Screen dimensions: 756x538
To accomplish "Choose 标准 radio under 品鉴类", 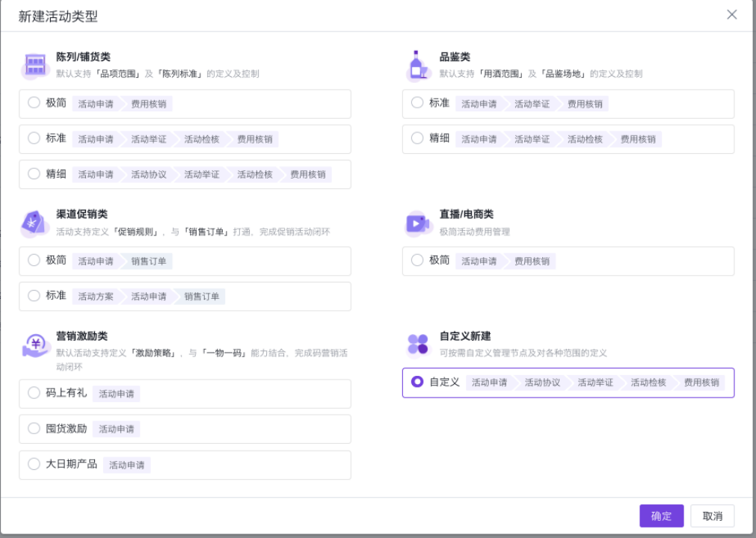I will pos(417,102).
